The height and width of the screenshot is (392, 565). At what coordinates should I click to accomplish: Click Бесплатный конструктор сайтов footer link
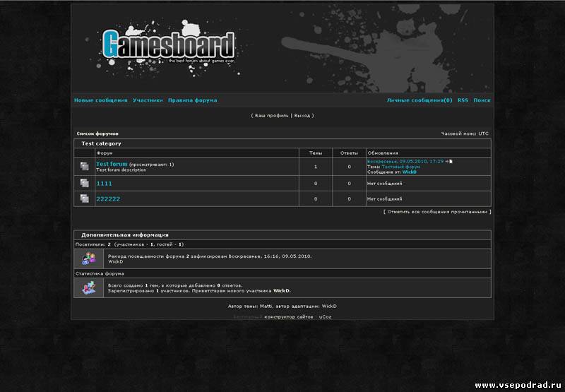(x=273, y=316)
